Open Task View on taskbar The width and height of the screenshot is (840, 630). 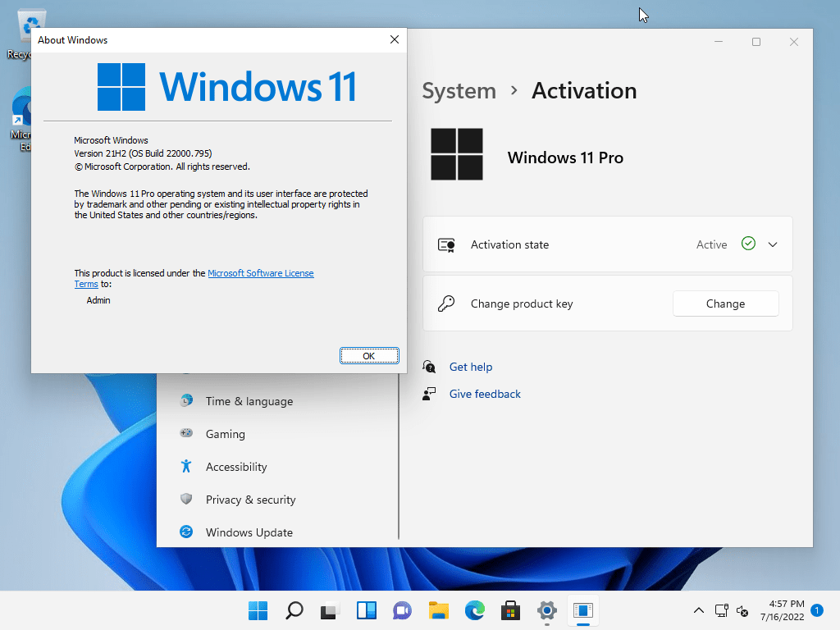click(x=330, y=610)
